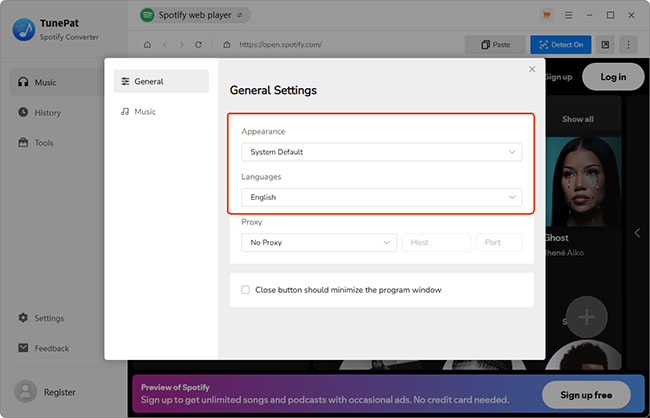Click the Register avatar icon
This screenshot has width=650, height=418.
[x=25, y=391]
